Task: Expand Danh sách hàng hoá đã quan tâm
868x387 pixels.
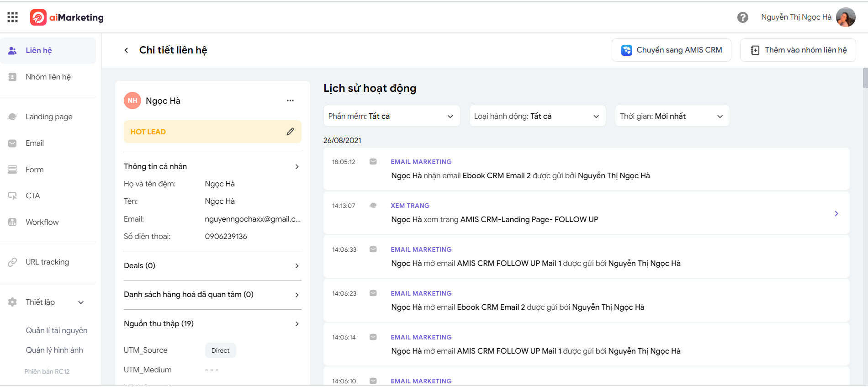Action: (212, 295)
